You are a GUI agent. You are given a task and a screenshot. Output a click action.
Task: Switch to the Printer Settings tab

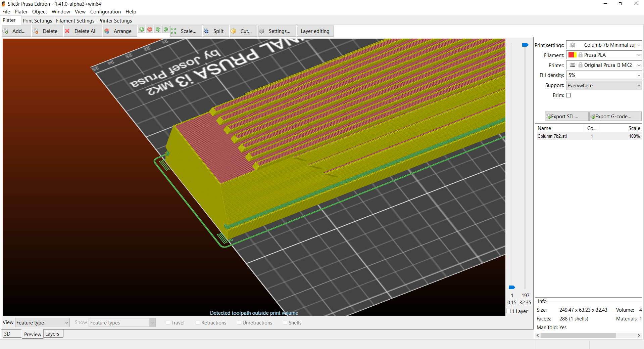tap(115, 21)
